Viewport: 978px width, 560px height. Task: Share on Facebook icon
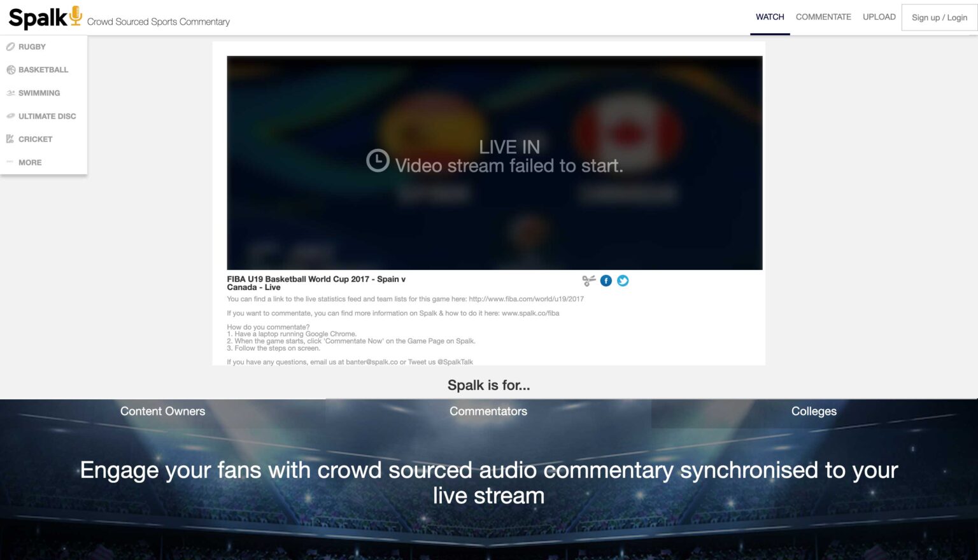pyautogui.click(x=606, y=281)
